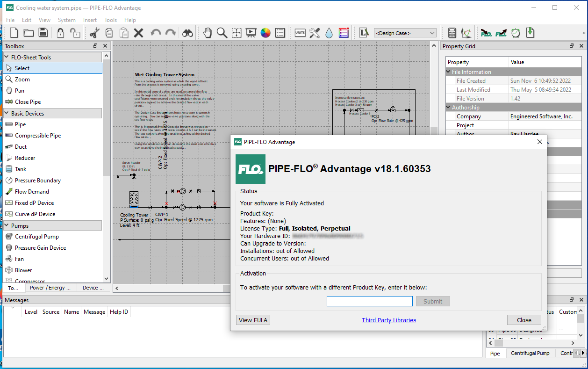
Task: Click the FLO export arrow icon
Action: (501, 33)
